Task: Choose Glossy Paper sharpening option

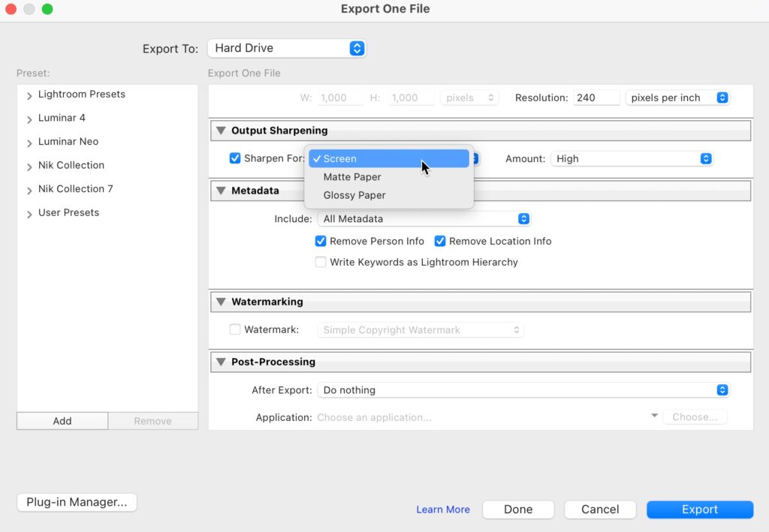Action: tap(389, 195)
